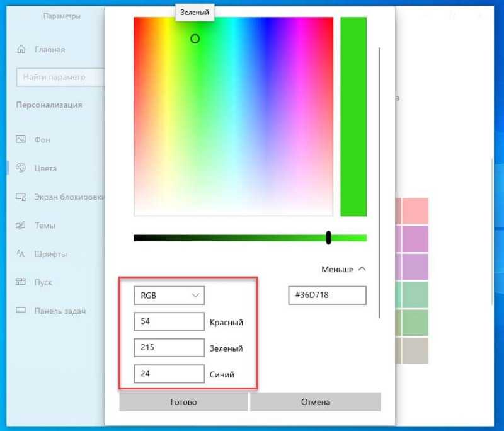Click the color spectrum picker circle
This screenshot has width=504, height=431.
[x=195, y=39]
